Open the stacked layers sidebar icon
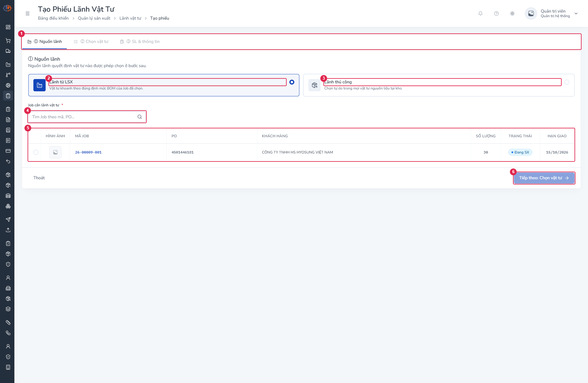 8,309
